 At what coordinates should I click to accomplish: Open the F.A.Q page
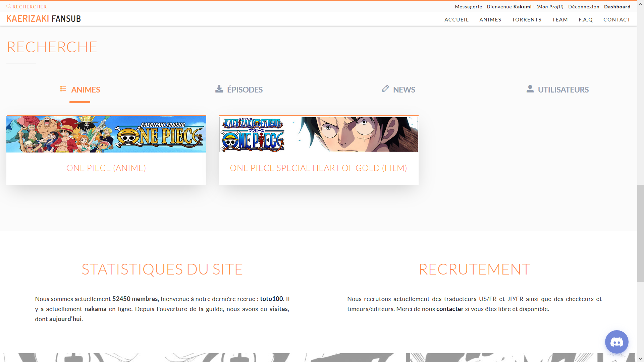(586, 20)
